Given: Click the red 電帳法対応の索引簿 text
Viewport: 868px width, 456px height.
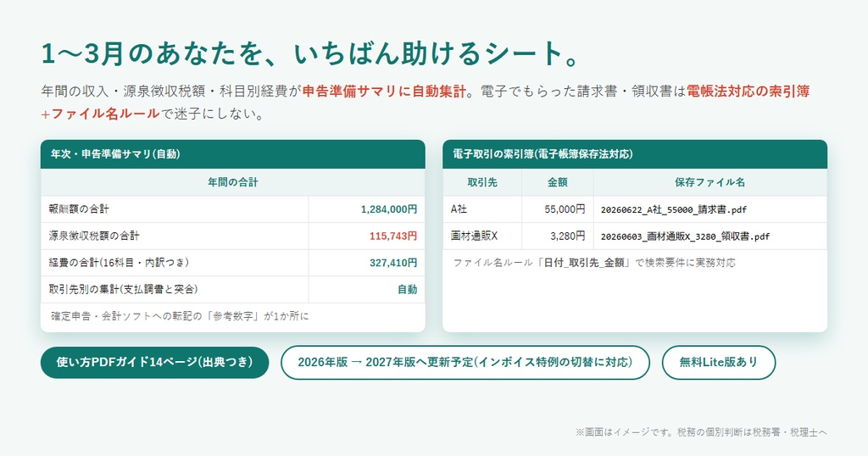Looking at the screenshot, I should coord(748,92).
